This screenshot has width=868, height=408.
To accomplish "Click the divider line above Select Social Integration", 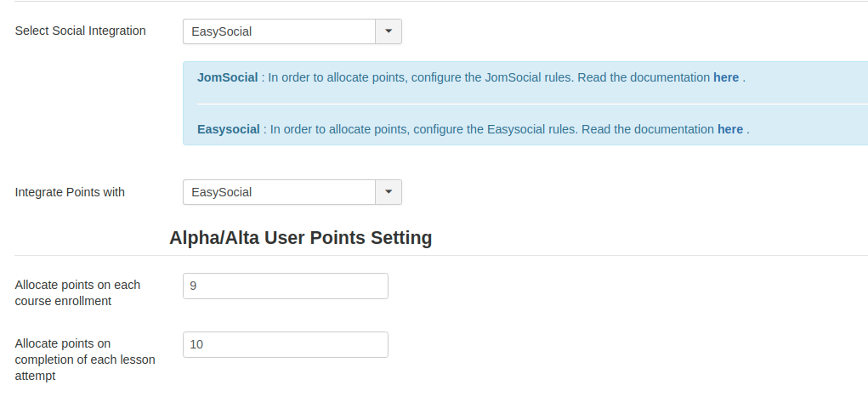I will pos(440,2).
